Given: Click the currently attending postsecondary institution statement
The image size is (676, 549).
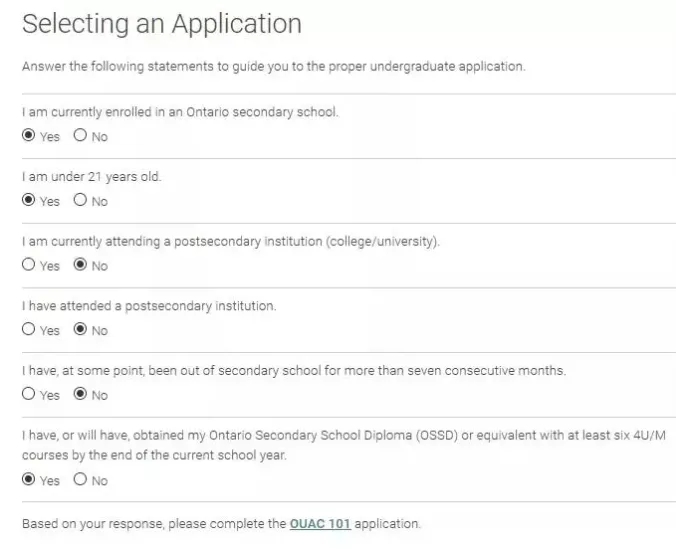Looking at the screenshot, I should pos(230,241).
